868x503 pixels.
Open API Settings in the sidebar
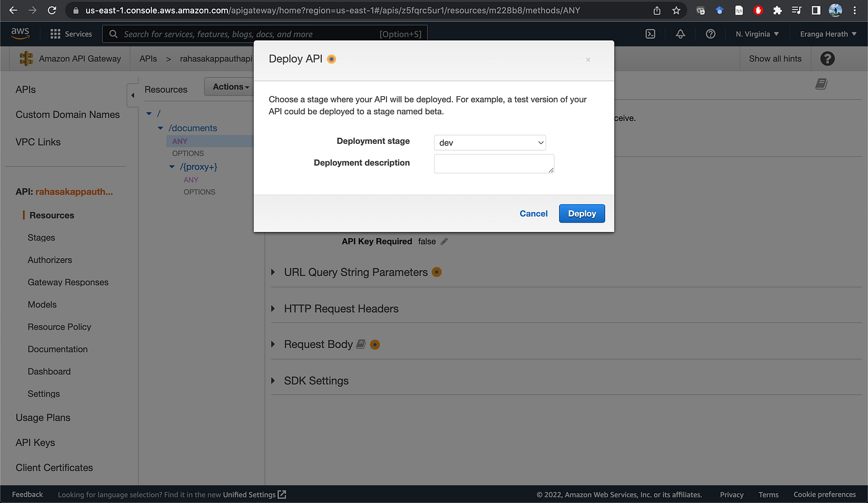pos(43,394)
